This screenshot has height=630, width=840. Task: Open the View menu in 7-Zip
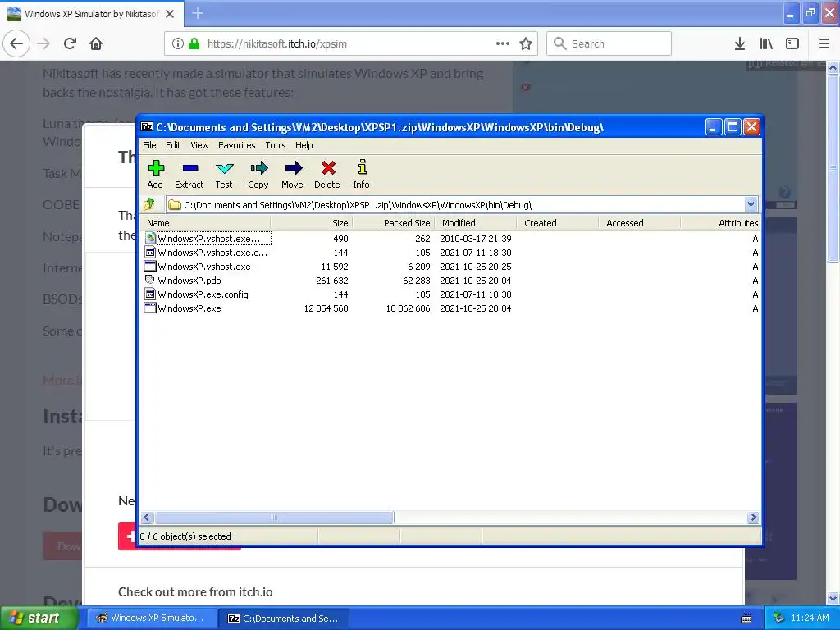tap(199, 145)
